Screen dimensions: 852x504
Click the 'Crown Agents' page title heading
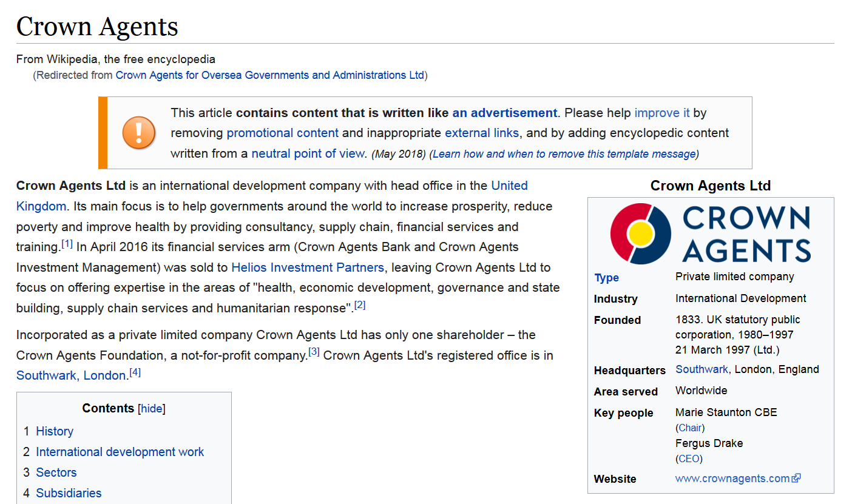(x=97, y=27)
